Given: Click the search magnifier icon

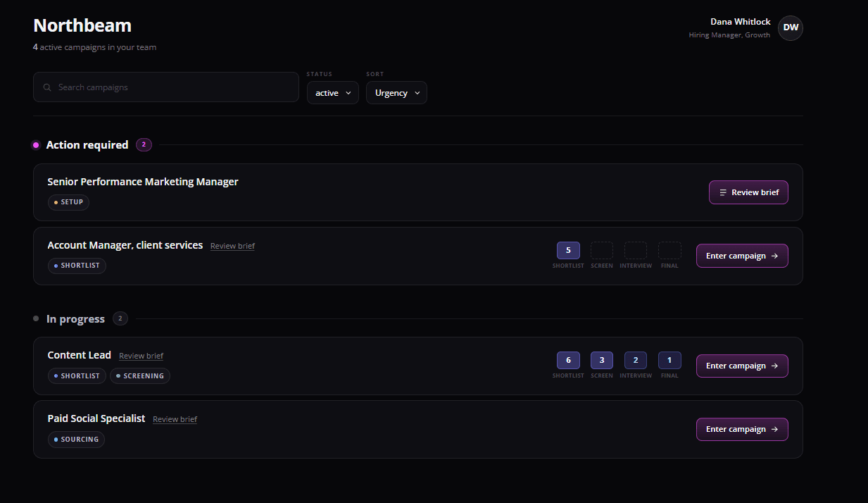Looking at the screenshot, I should [x=47, y=87].
